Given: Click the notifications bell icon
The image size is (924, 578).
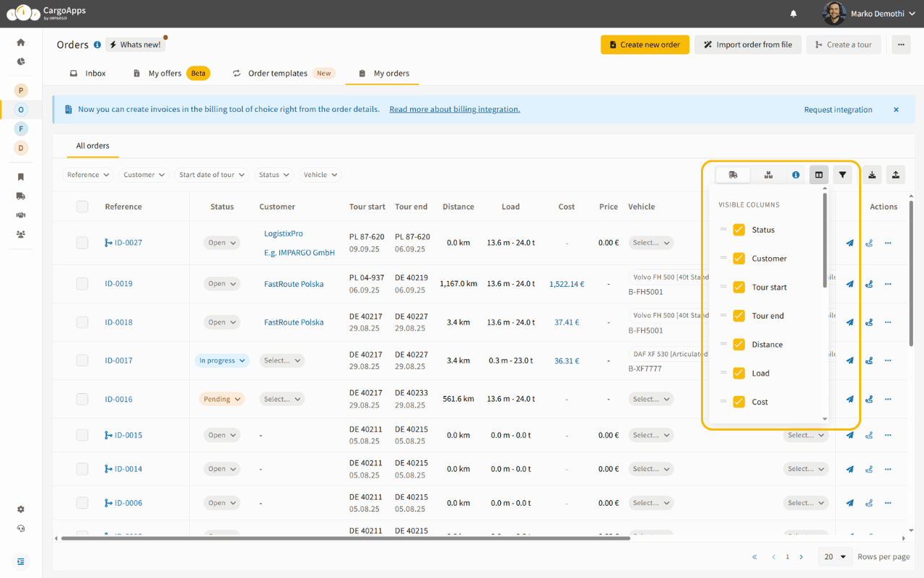Looking at the screenshot, I should coord(793,14).
